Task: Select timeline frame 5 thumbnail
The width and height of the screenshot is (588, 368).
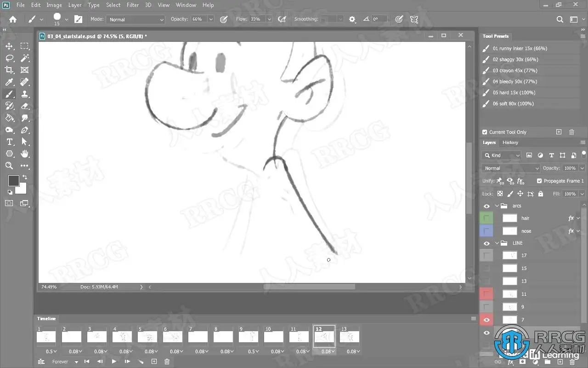Action: tap(147, 337)
